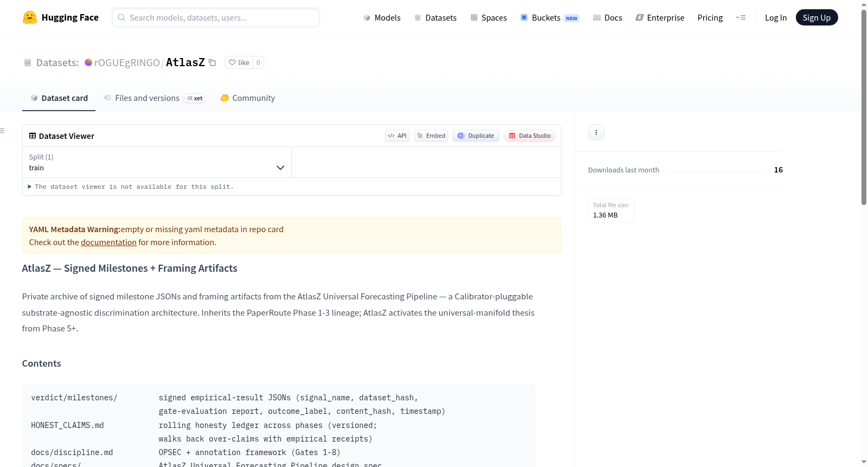The image size is (868, 467).
Task: Click the Hugging Face brand text
Action: click(x=70, y=17)
